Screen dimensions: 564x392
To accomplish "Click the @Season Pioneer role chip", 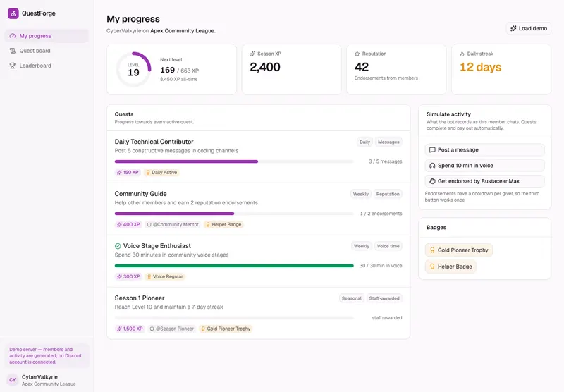I will tap(172, 329).
